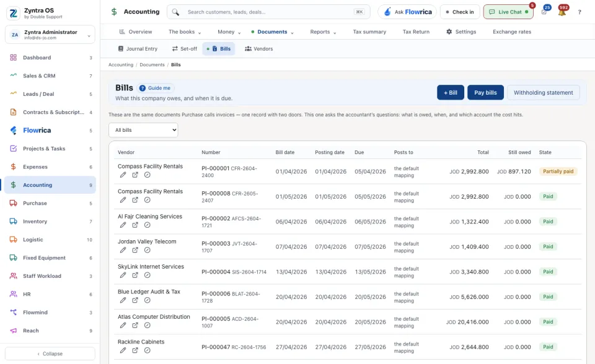Image resolution: width=595 pixels, height=364 pixels.
Task: Edit the Rackline Cabinets bill
Action: 123,350
